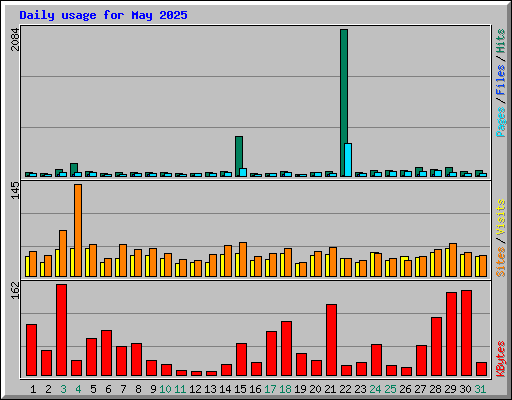Click the red KBytes bar for day 1
The height and width of the screenshot is (400, 512).
[x=31, y=350]
